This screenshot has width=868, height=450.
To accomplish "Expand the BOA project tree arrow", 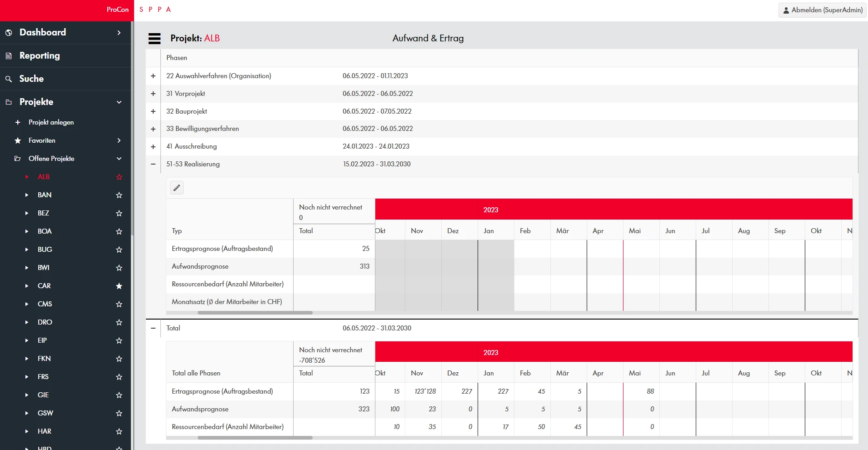I will click(26, 231).
